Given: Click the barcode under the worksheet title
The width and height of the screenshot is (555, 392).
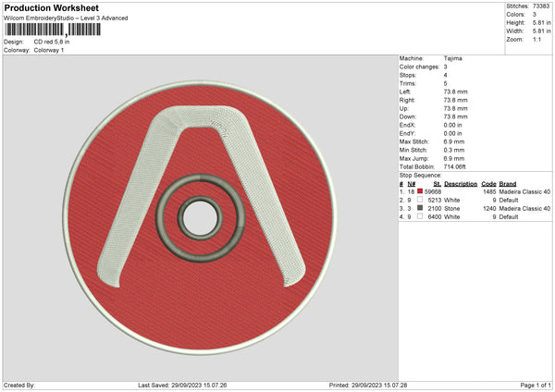Looking at the screenshot, I should click(x=53, y=30).
